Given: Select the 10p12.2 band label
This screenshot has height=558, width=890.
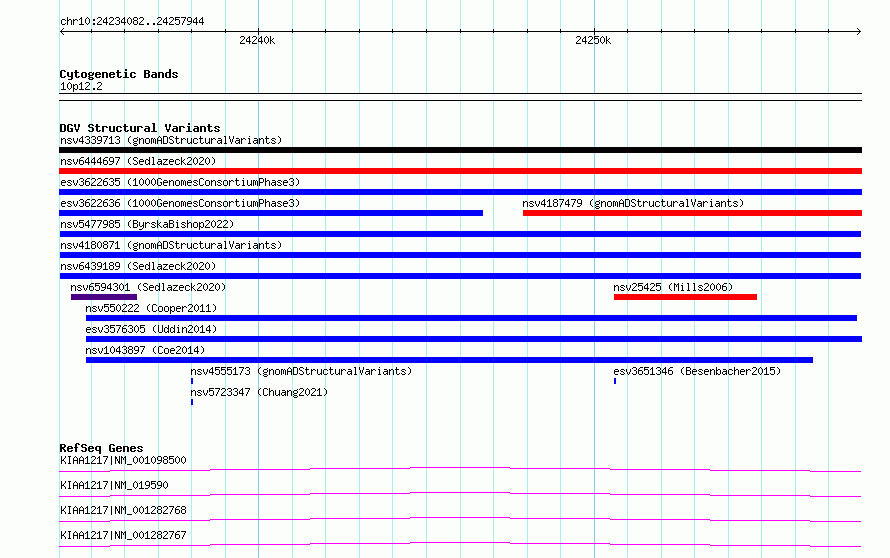Looking at the screenshot, I should click(81, 86).
